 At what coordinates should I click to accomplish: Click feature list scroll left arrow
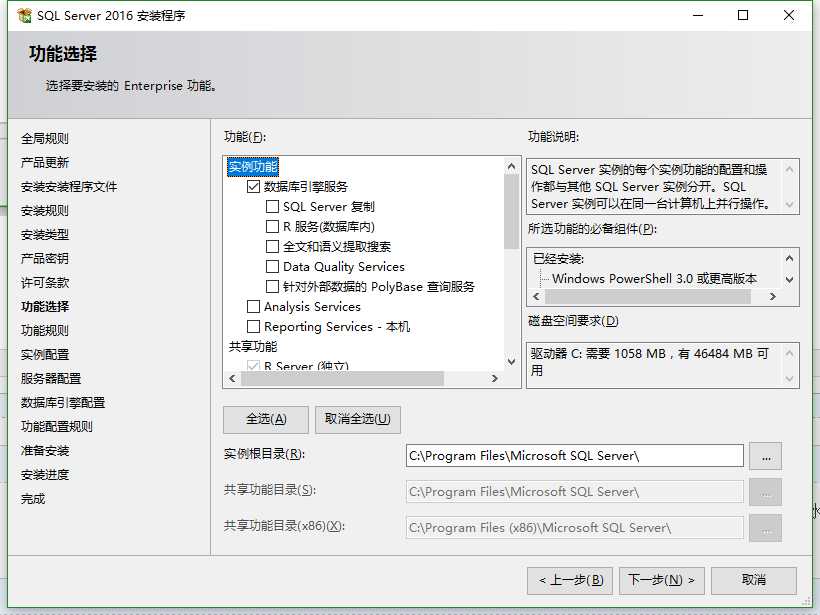point(233,378)
